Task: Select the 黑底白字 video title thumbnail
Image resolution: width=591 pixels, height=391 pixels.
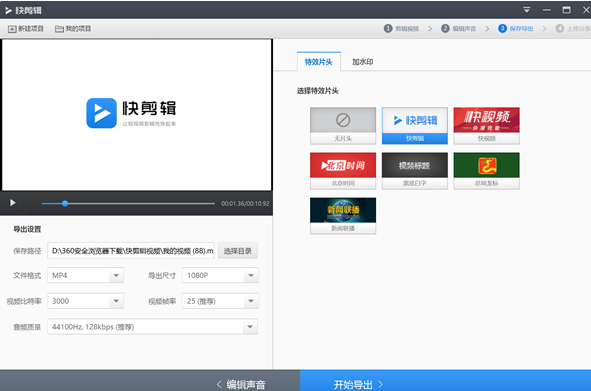Action: pos(415,171)
